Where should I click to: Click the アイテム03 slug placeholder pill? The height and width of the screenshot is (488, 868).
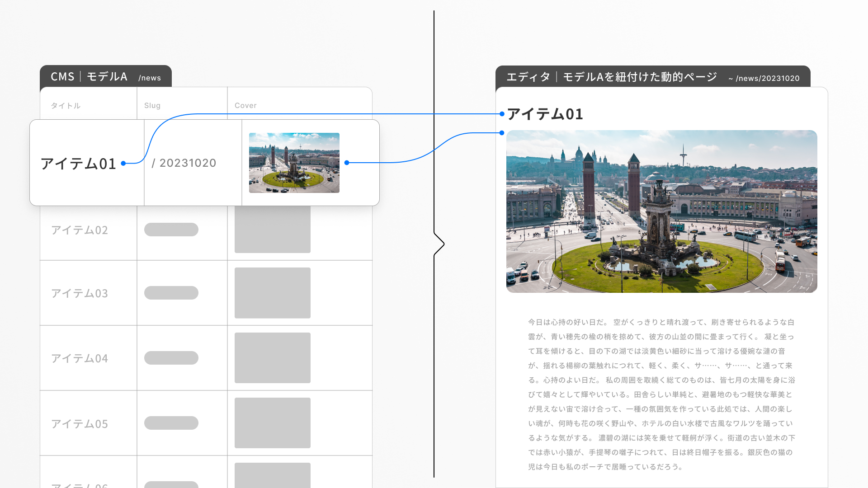[x=171, y=293]
